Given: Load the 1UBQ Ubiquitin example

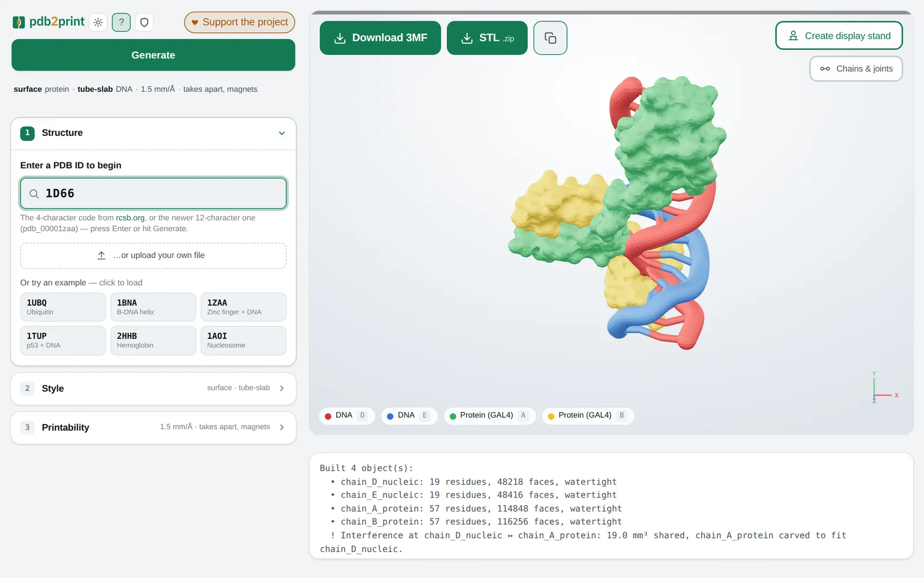Looking at the screenshot, I should tap(63, 307).
